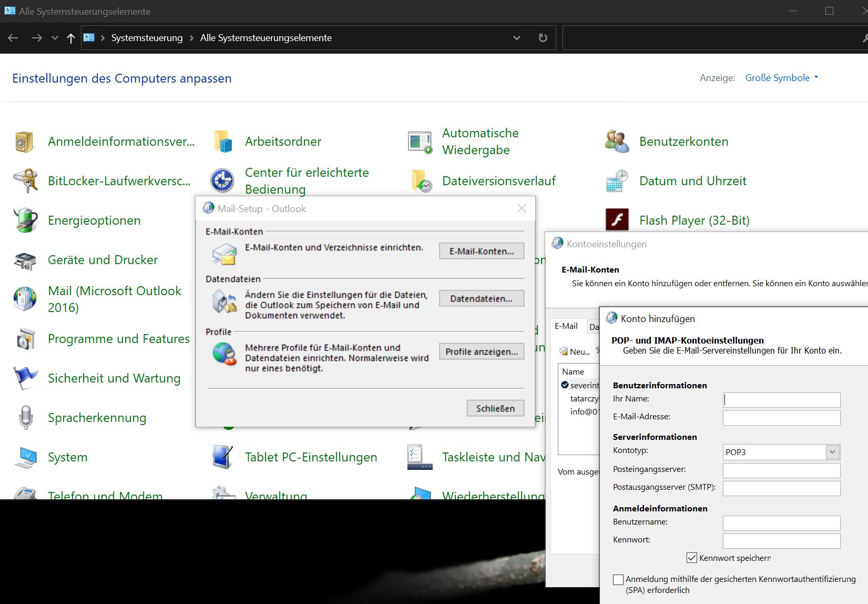Click the Profile globe icon in Mail-Setup
The image size is (868, 604).
[x=224, y=354]
